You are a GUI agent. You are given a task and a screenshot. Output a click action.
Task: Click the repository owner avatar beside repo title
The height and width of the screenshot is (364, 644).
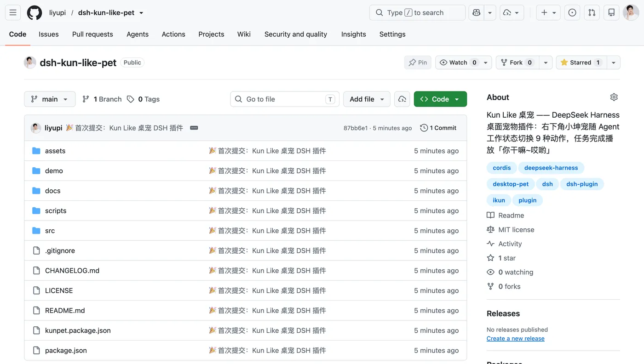[30, 63]
